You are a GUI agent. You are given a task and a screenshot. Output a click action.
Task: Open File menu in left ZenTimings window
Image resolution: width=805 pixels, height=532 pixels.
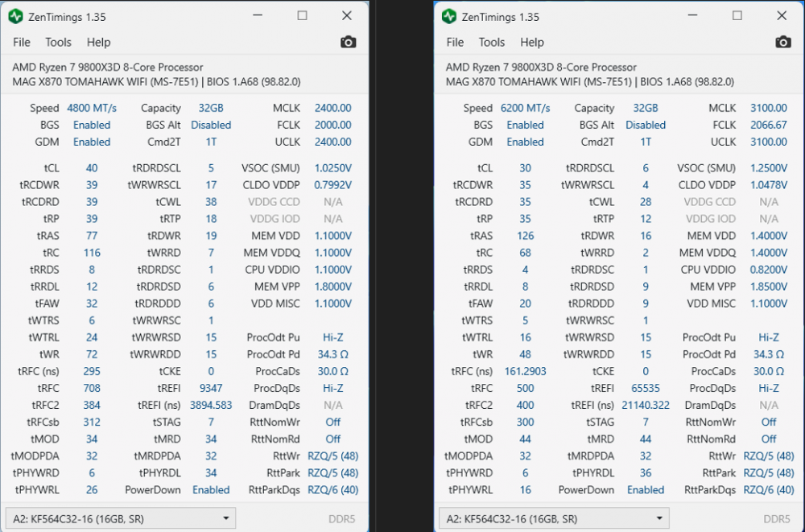[22, 42]
